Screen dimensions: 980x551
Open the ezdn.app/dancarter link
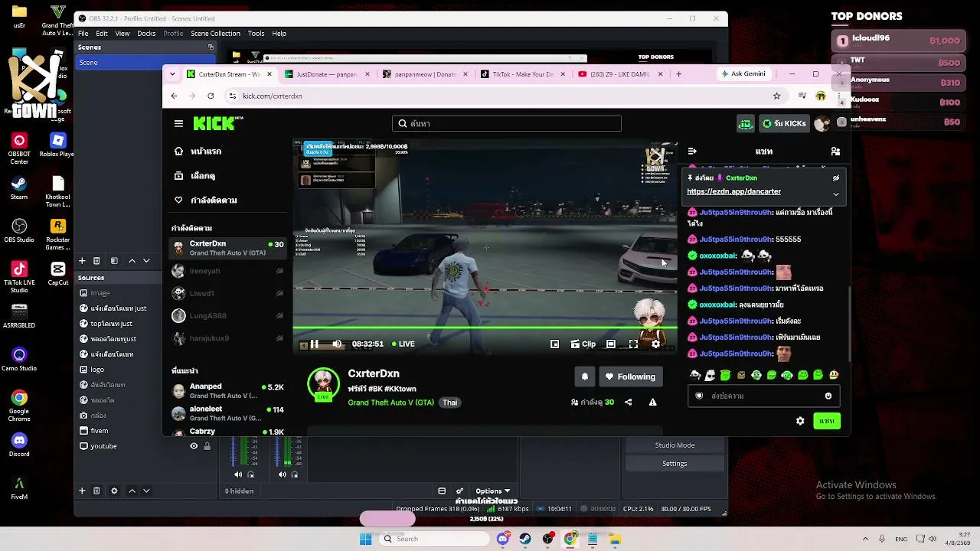pos(733,191)
